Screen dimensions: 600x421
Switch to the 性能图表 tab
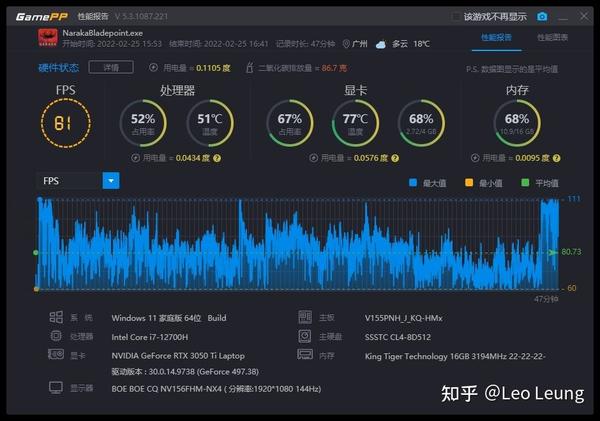[x=553, y=38]
